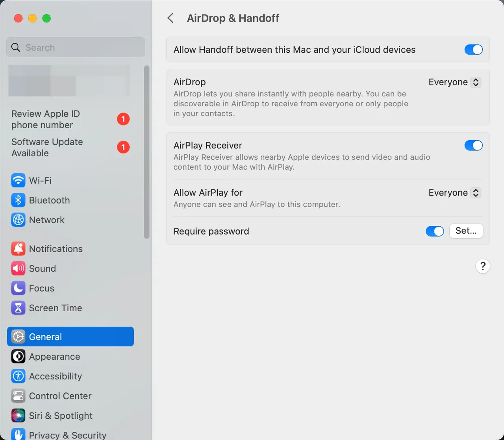The image size is (504, 440).
Task: Select Control Center label in sidebar
Action: [60, 396]
